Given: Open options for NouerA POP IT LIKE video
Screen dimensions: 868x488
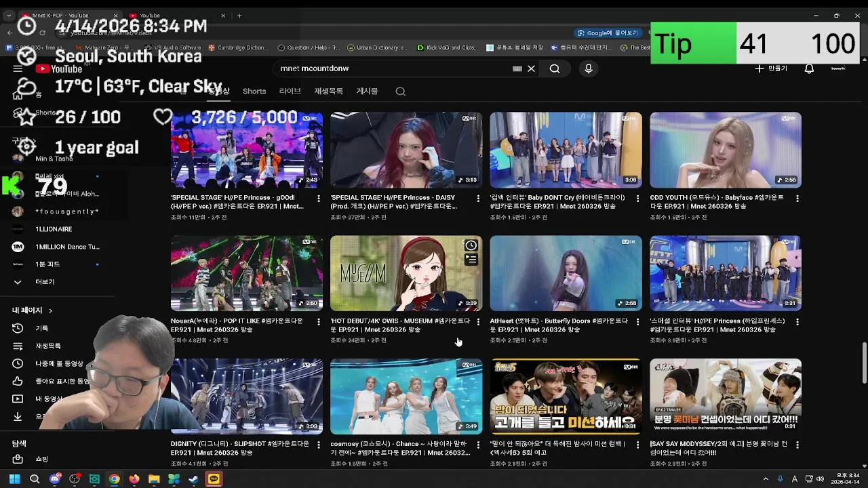Looking at the screenshot, I should (x=319, y=322).
